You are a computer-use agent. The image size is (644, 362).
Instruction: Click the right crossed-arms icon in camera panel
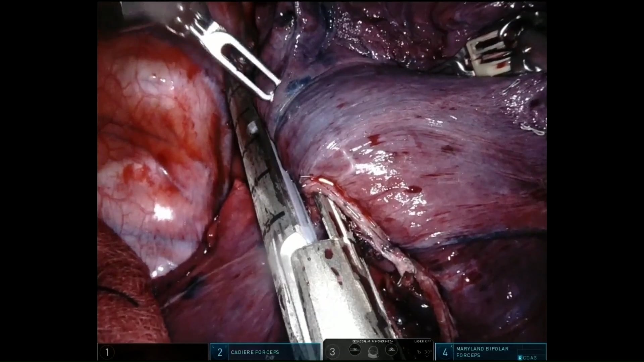tap(391, 350)
